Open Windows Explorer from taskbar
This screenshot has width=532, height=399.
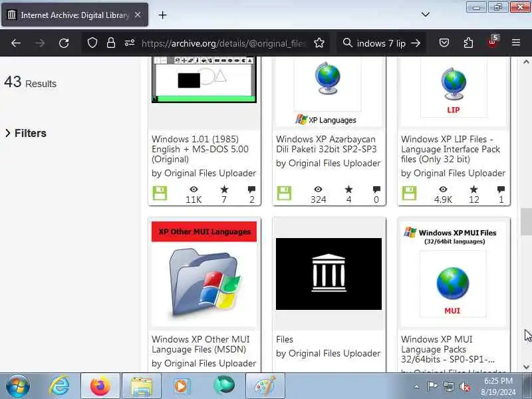pos(142,386)
